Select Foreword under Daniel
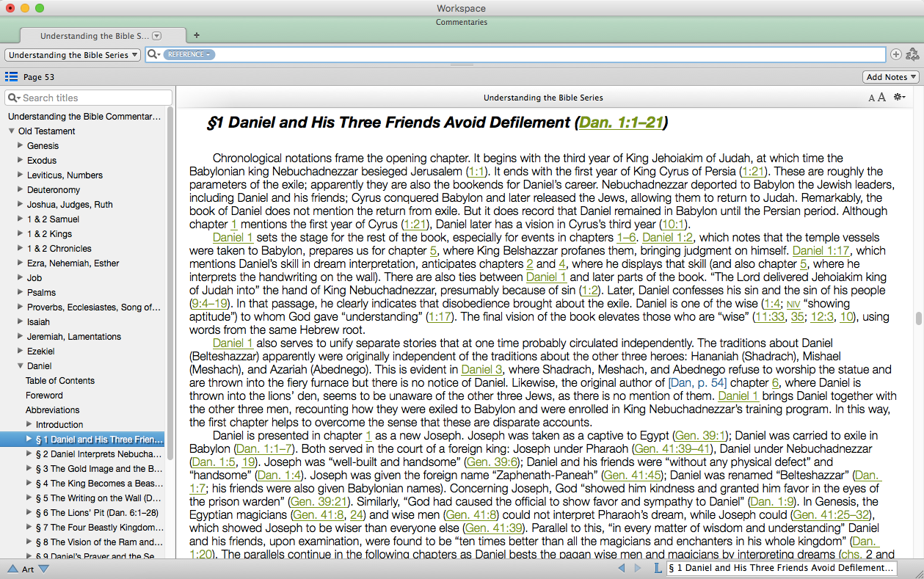The height and width of the screenshot is (579, 924). tap(44, 396)
